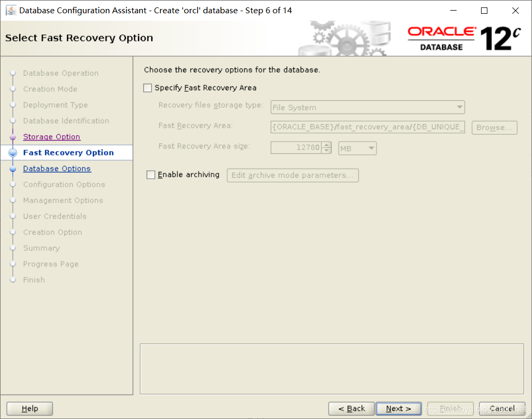The height and width of the screenshot is (419, 532).
Task: Click the disabled Finish button
Action: coord(450,408)
